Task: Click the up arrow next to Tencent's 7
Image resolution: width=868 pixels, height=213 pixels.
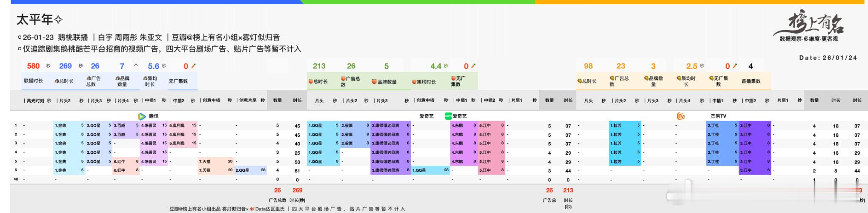Action: click(x=136, y=66)
